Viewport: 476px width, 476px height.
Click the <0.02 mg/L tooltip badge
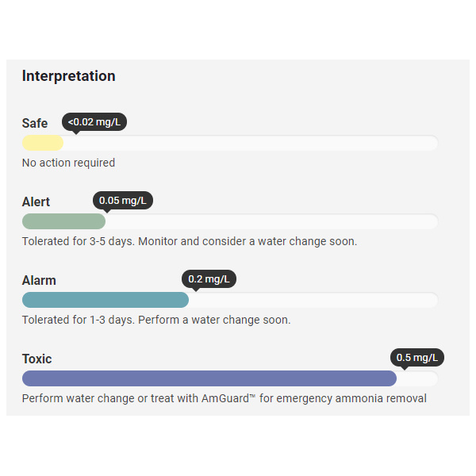click(94, 122)
